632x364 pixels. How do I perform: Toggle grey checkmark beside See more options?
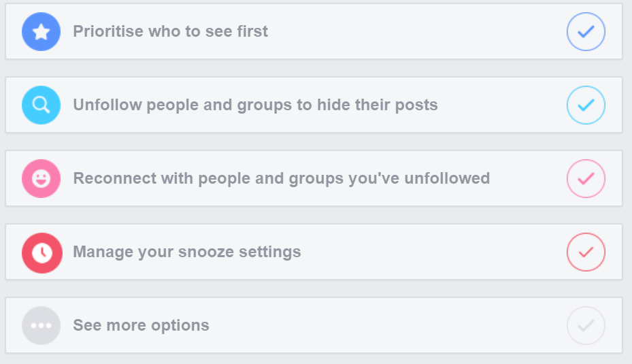click(x=586, y=325)
